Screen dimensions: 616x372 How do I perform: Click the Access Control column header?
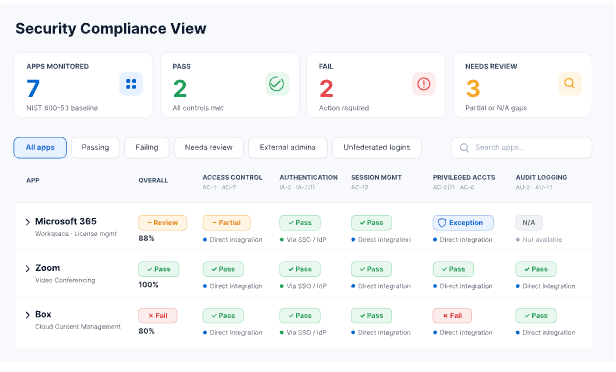coord(232,178)
